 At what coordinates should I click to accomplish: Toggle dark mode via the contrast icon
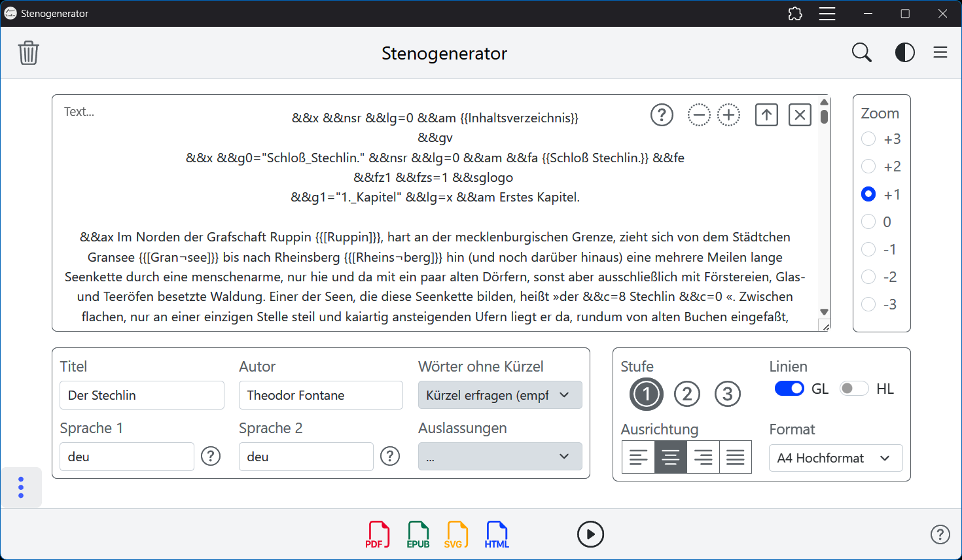pos(905,52)
